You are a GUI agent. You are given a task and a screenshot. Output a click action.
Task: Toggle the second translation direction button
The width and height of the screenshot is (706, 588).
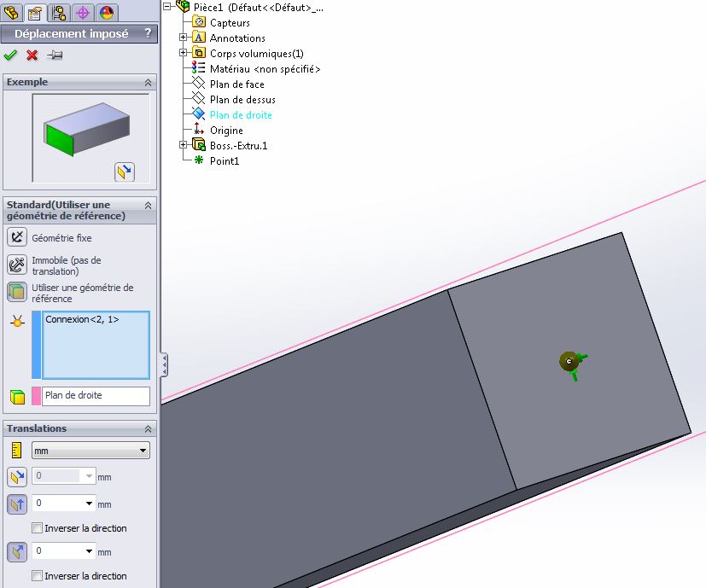tap(17, 504)
